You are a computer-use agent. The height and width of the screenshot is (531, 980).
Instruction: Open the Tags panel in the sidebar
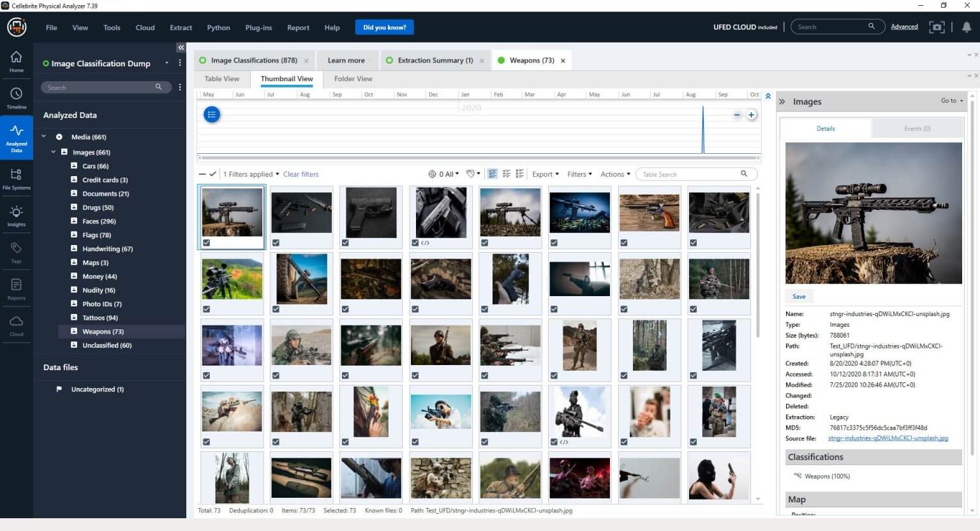point(16,251)
